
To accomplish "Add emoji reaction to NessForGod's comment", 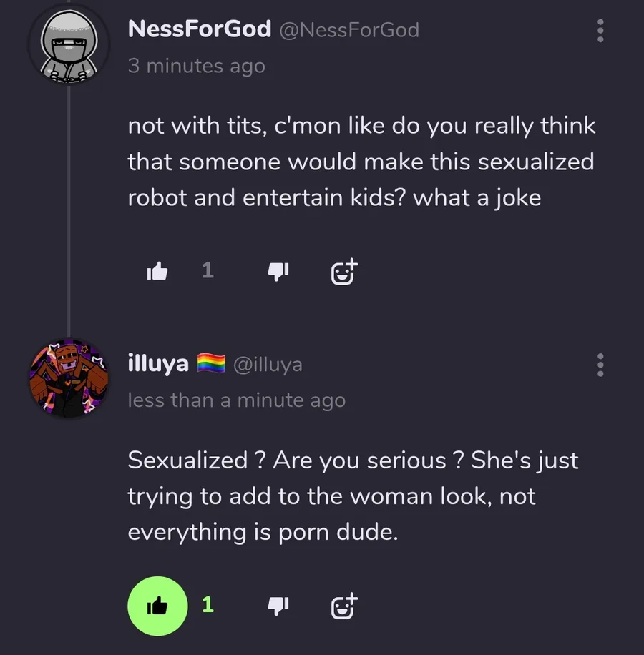I will 343,271.
